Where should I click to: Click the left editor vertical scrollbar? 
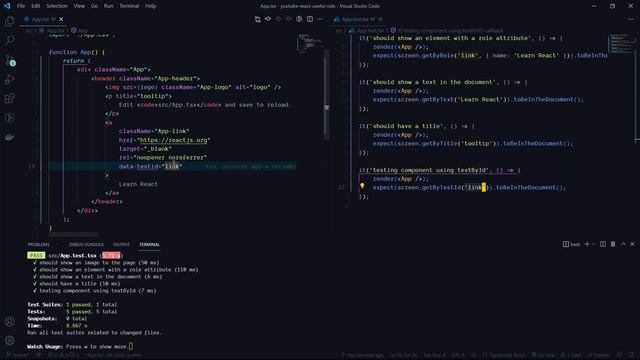coord(326,96)
